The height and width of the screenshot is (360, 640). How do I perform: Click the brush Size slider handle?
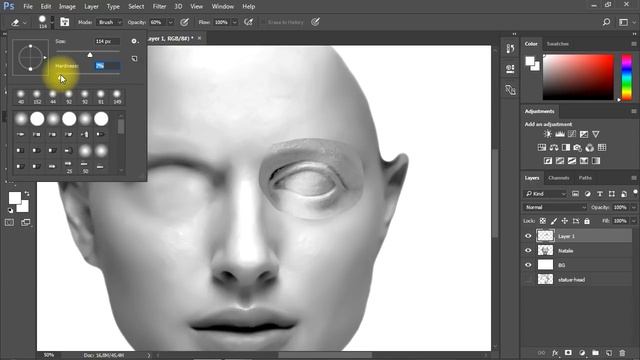(90, 55)
